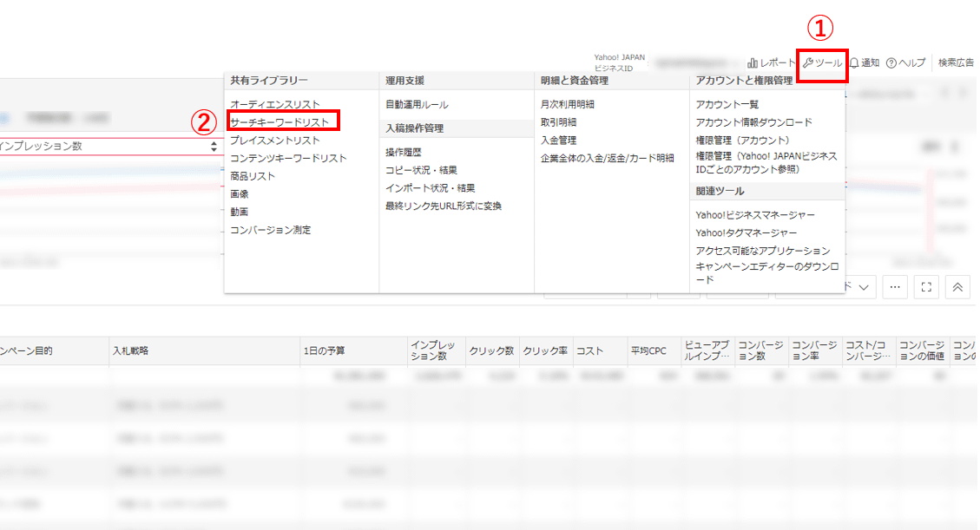Click the 操作履歴 menu item

[403, 152]
